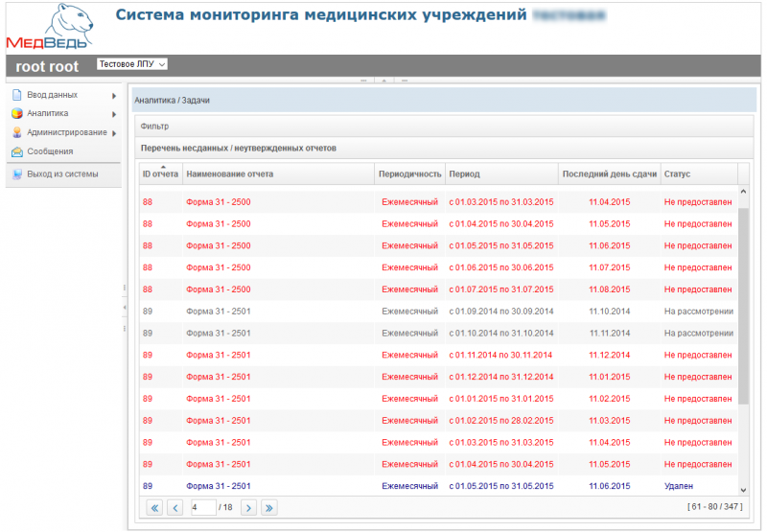
Task: Click the vertical scrollbar thumb
Action: pyautogui.click(x=743, y=306)
